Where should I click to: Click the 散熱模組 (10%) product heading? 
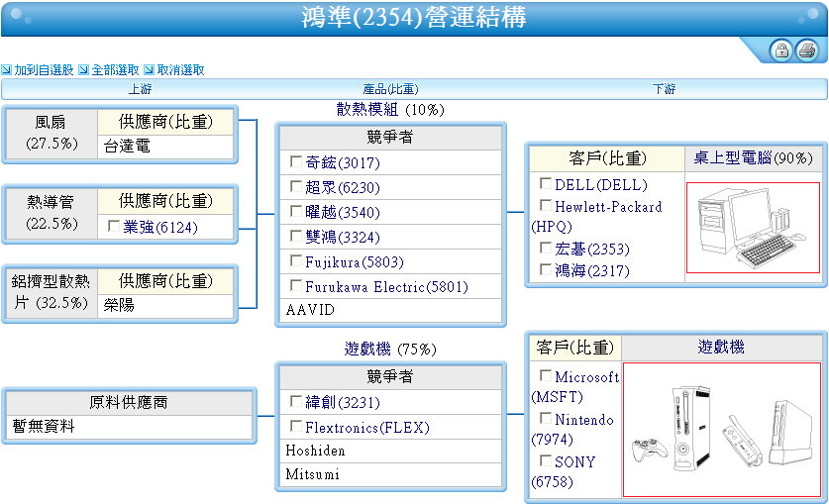tap(390, 109)
